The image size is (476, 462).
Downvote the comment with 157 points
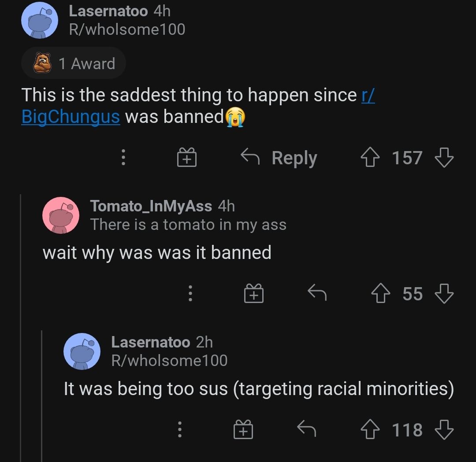444,158
